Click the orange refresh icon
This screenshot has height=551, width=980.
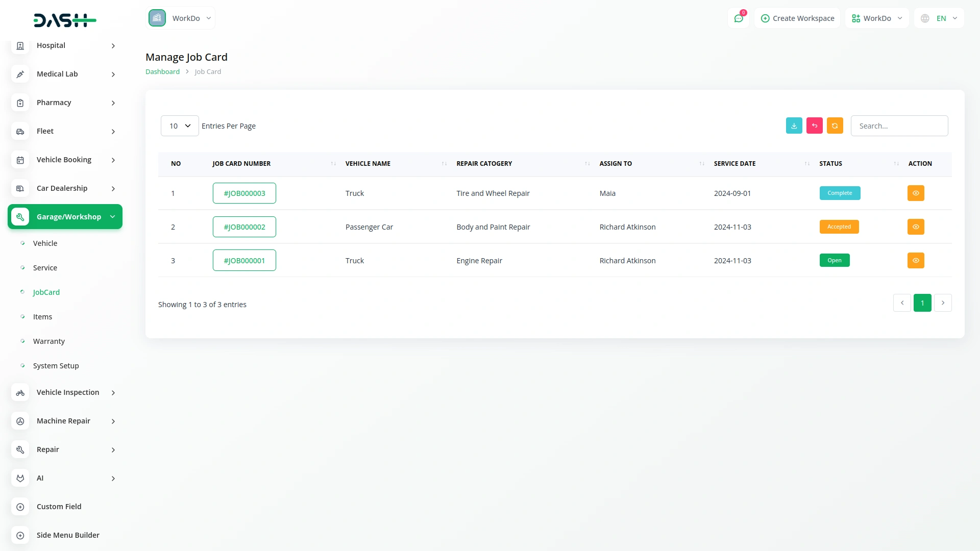835,126
